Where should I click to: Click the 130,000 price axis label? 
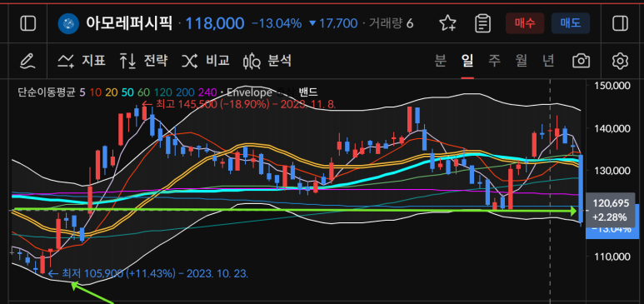(612, 171)
